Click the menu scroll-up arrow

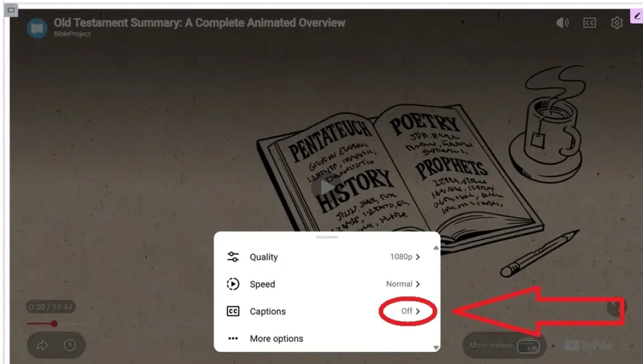(436, 248)
